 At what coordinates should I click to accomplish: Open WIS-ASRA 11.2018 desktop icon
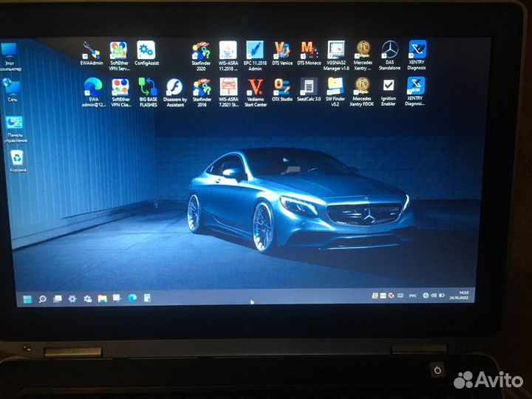tap(228, 55)
